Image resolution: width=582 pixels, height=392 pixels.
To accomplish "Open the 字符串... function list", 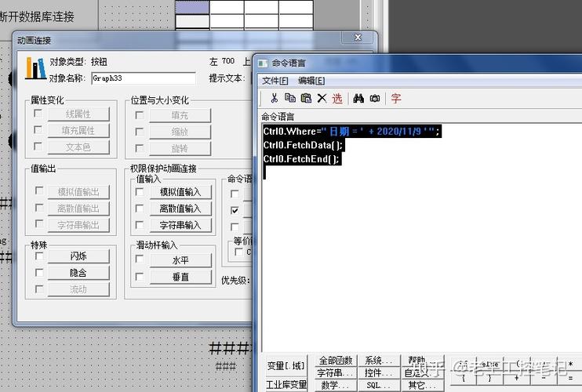I will [x=336, y=372].
